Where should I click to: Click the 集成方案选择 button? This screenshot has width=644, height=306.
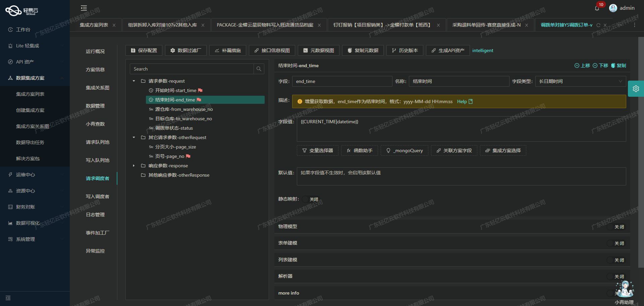click(x=503, y=150)
